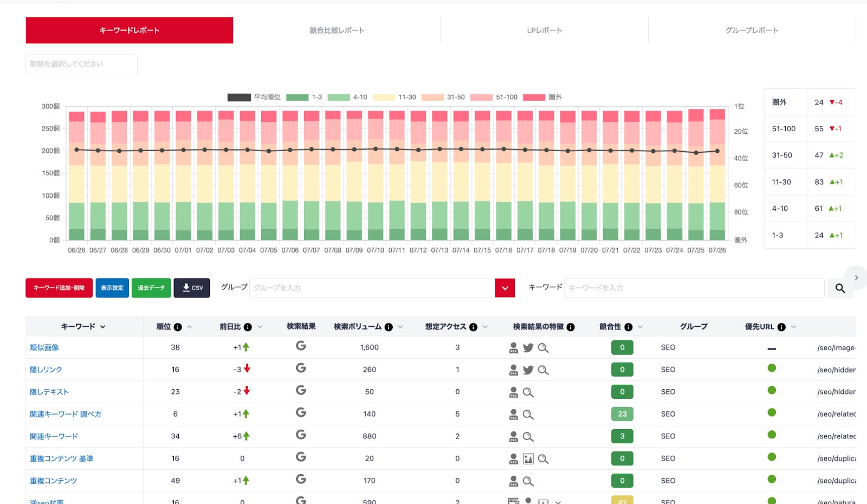Click the magnifier feature icon in 関連キーワード row

click(x=528, y=437)
